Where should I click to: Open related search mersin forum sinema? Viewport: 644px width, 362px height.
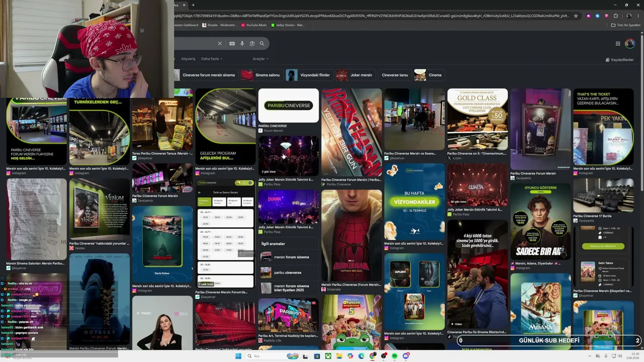tap(289, 257)
